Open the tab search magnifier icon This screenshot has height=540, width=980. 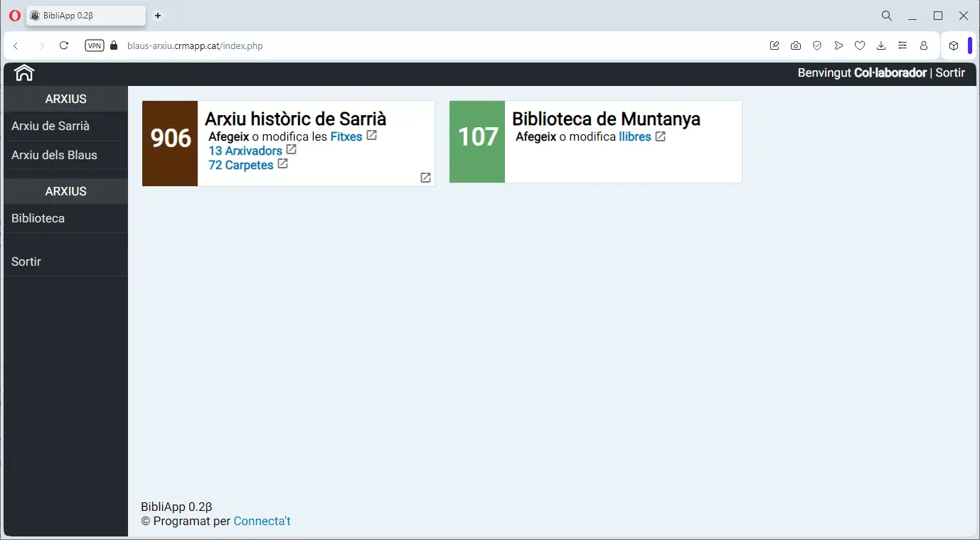tap(886, 16)
